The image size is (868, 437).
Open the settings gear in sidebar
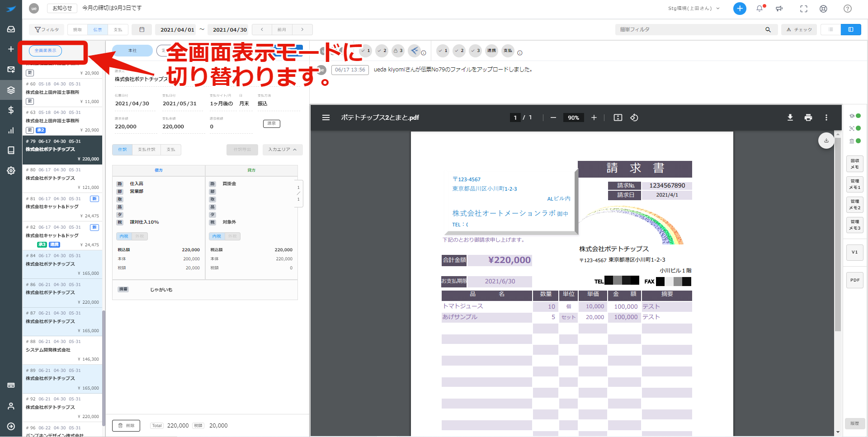pos(11,170)
